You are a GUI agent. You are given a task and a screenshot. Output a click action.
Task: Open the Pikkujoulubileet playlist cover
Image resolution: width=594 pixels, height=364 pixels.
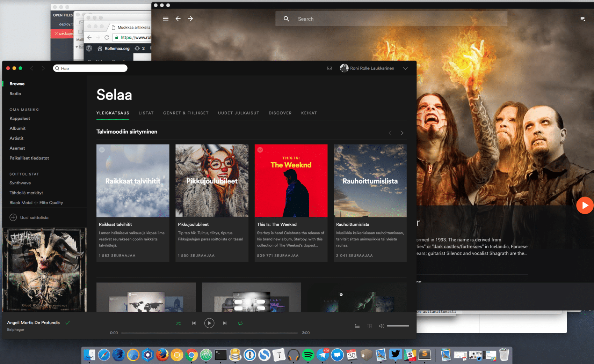point(212,181)
